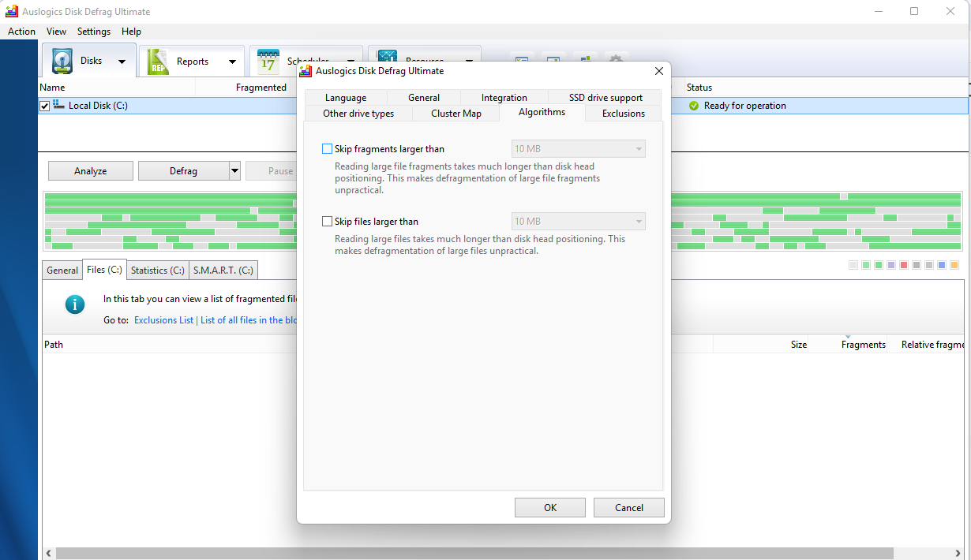Open the file size 10 MB dropdown
The image size is (971, 560).
pos(578,222)
